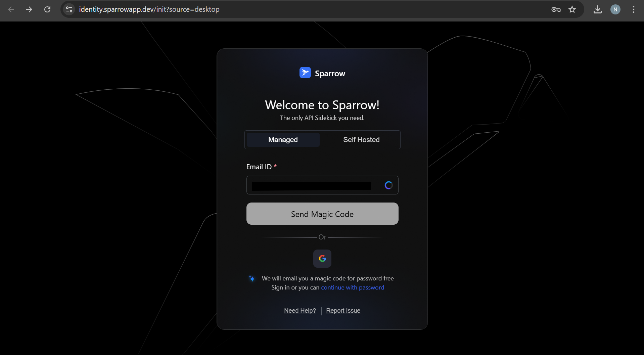Focus the Email ID input field
644x355 pixels.
[322, 185]
